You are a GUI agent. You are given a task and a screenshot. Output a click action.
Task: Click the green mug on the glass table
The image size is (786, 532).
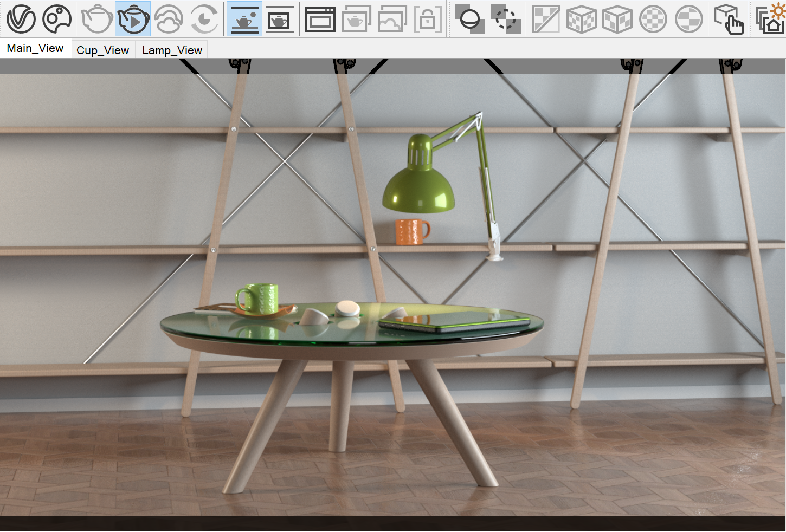click(258, 299)
